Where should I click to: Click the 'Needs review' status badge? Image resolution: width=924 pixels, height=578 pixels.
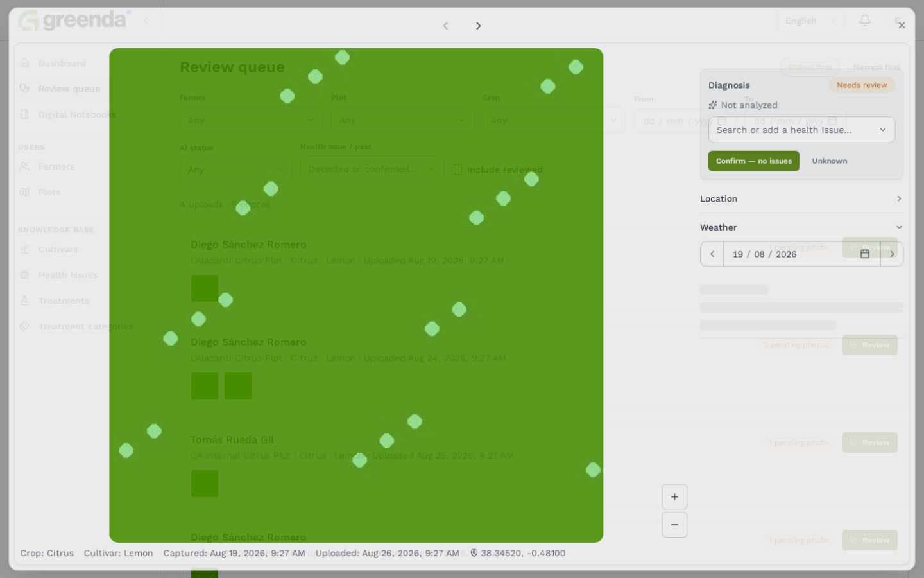click(x=862, y=85)
